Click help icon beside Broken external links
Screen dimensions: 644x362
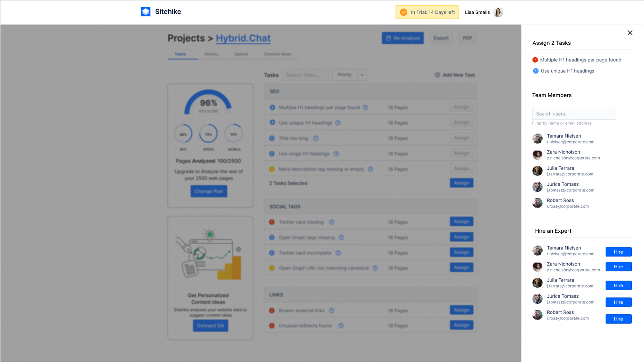point(331,311)
